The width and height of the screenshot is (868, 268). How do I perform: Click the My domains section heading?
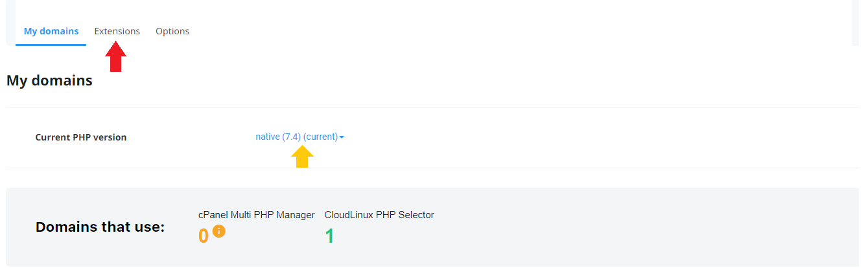(x=49, y=81)
